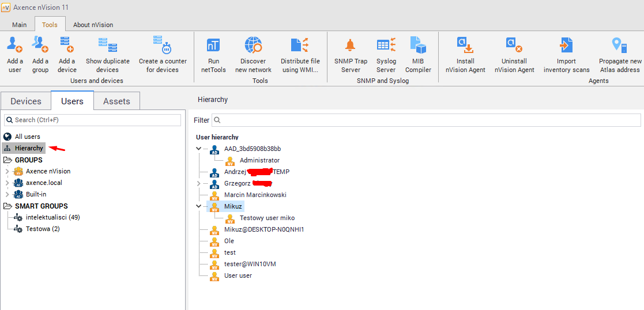The image size is (644, 310).
Task: Switch to the Main ribbon tab
Action: pos(19,25)
